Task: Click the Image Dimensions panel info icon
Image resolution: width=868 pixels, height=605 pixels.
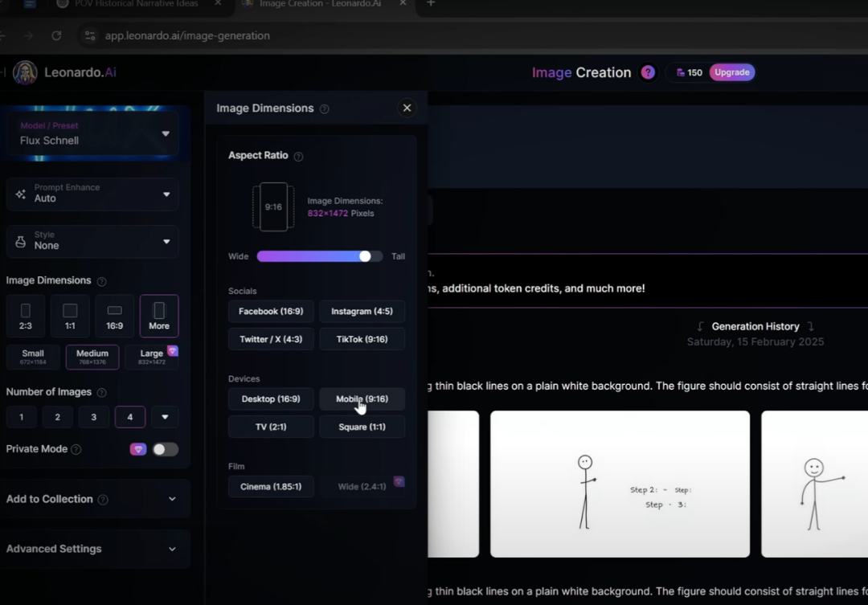Action: coord(325,109)
